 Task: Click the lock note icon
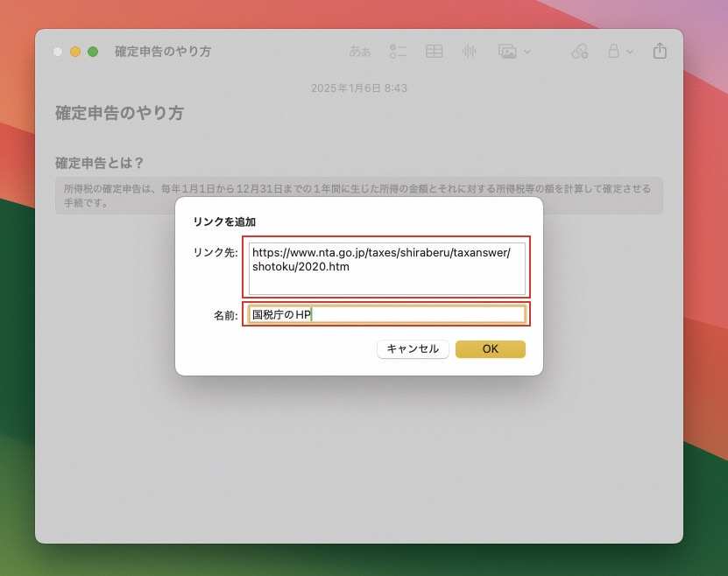tap(613, 51)
